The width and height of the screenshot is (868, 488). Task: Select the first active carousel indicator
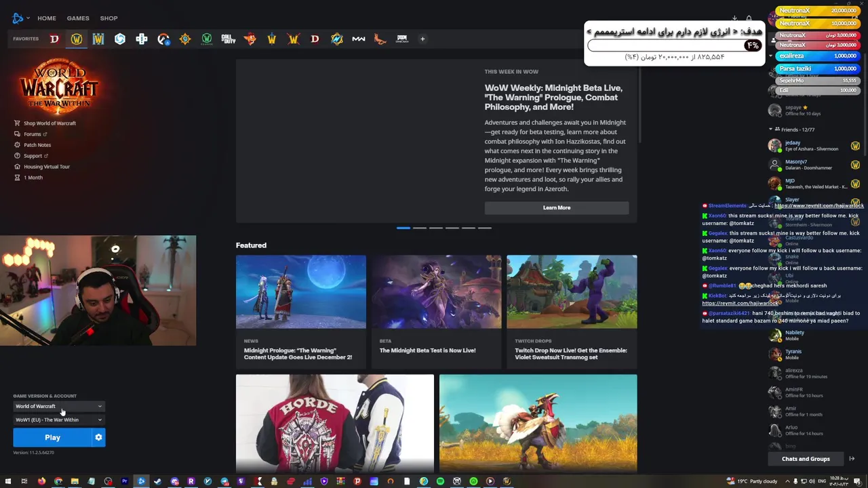pyautogui.click(x=403, y=228)
